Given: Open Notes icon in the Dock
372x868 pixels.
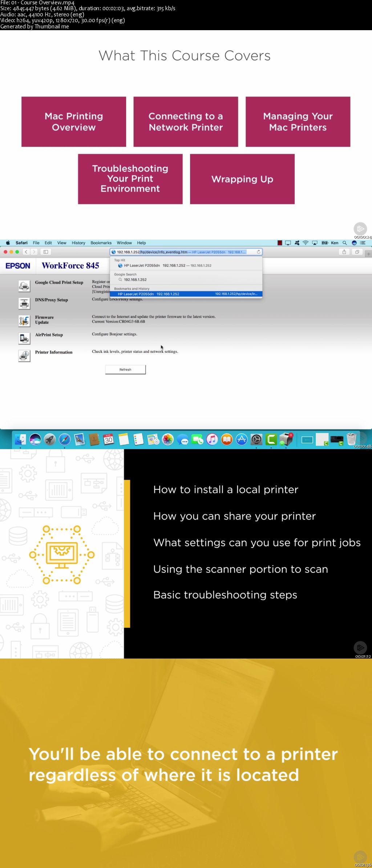Looking at the screenshot, I should pyautogui.click(x=124, y=440).
